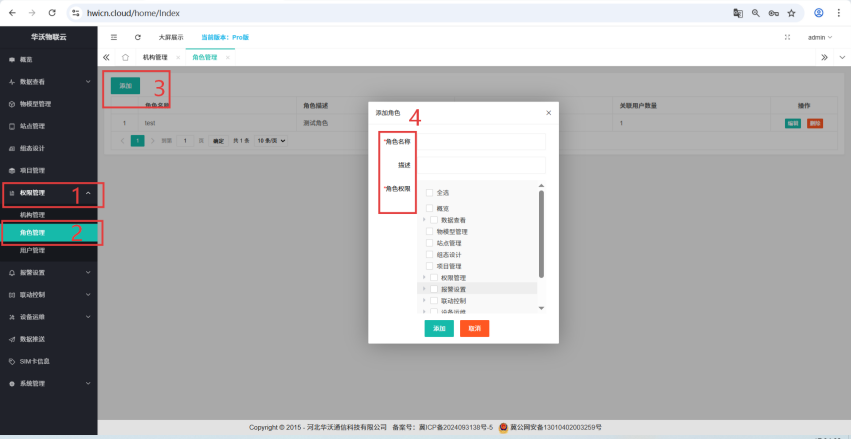Click the green 添加 button in dialog
The height and width of the screenshot is (439, 851).
tap(438, 328)
